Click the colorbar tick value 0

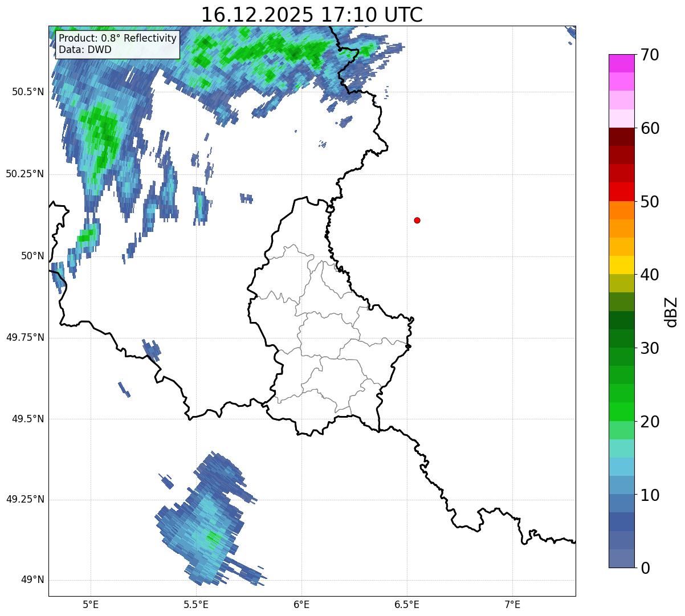tap(645, 568)
